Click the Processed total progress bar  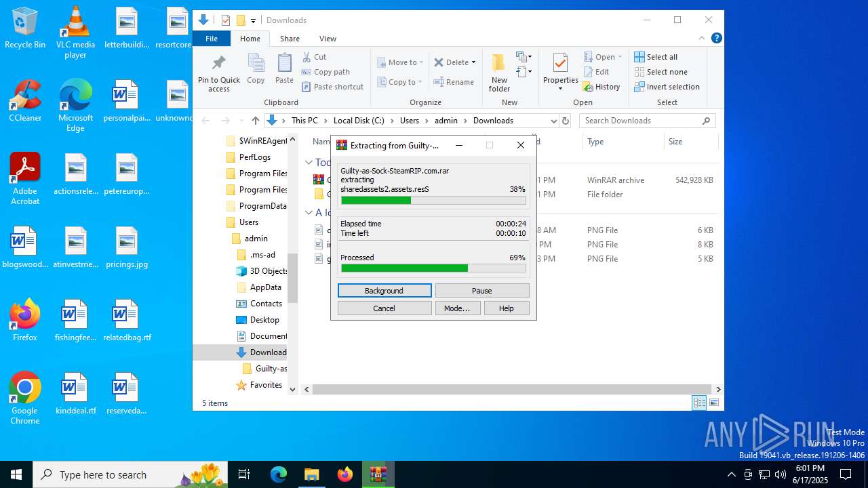pos(433,268)
